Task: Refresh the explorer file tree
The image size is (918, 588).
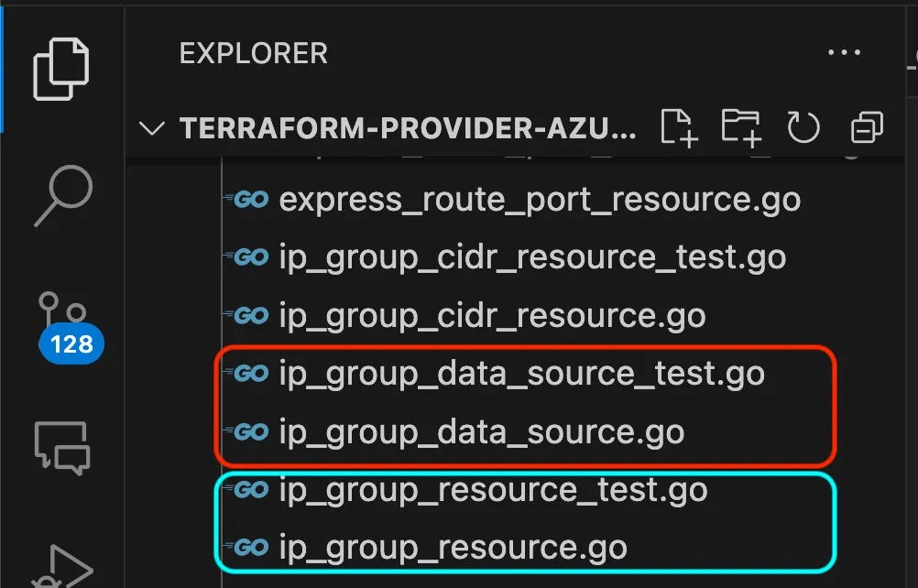Action: click(803, 127)
